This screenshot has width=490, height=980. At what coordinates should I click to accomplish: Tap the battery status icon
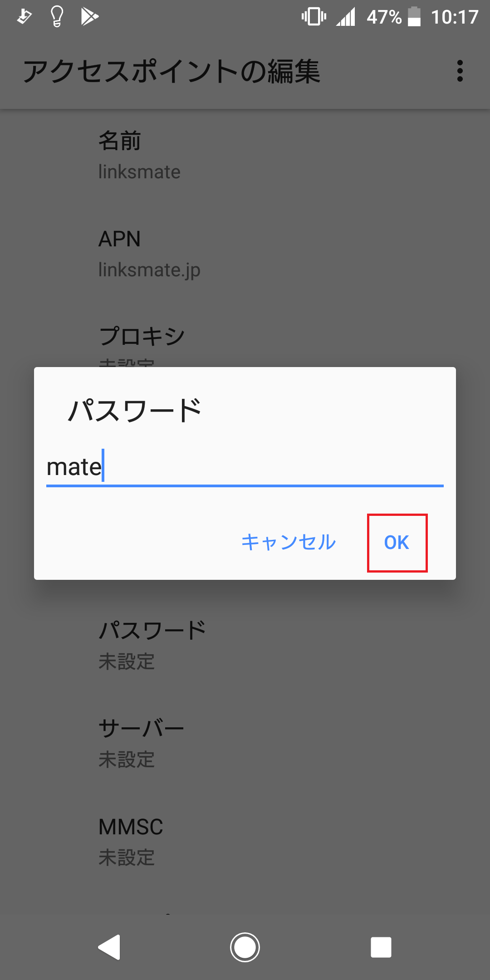coord(414,17)
